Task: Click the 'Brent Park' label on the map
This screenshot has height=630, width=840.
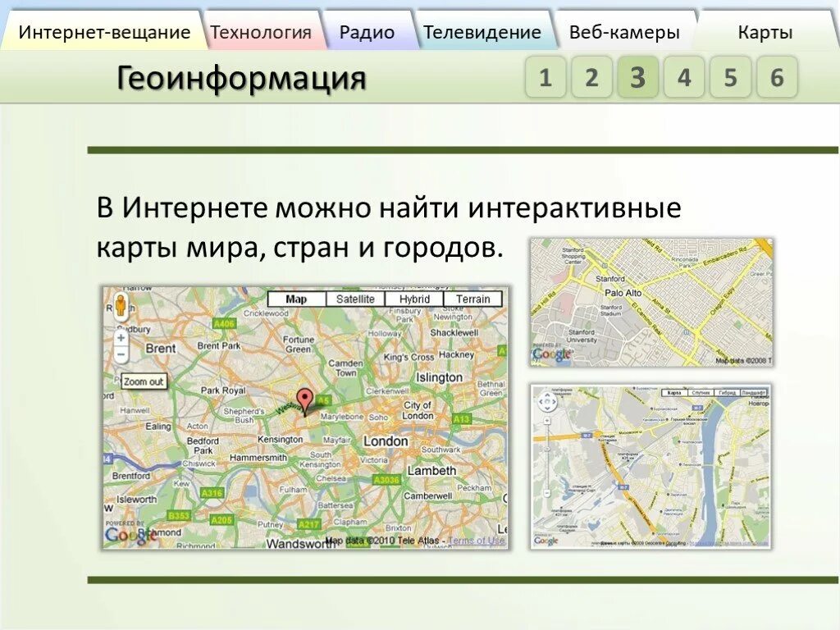Action: 219,346
